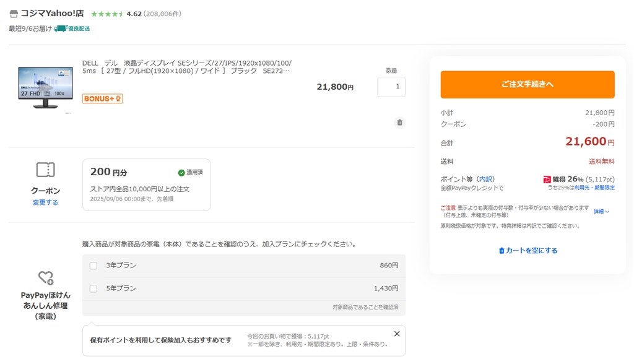Screen dimensions: 634x364
Task: Click カートを空にする to empty cart
Action: point(528,250)
